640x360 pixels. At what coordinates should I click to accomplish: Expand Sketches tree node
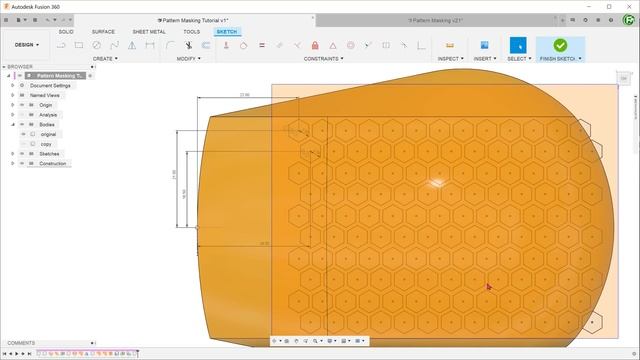[x=13, y=154]
